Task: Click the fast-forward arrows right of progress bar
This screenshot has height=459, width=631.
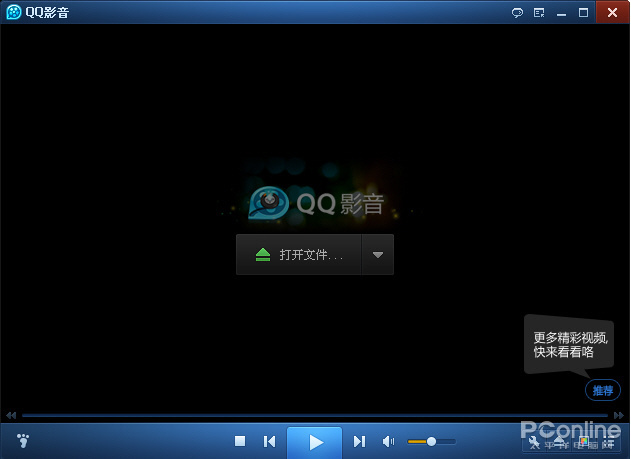Action: [619, 415]
